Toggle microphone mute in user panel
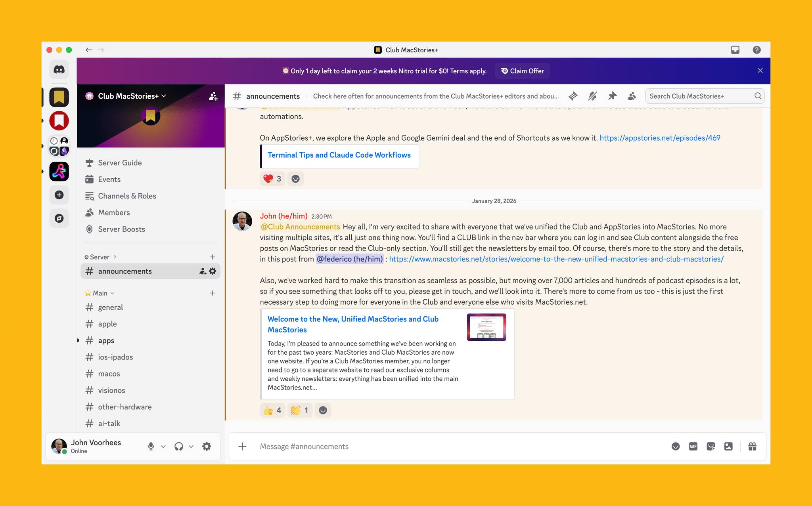Viewport: 812px width, 506px height. pos(151,447)
